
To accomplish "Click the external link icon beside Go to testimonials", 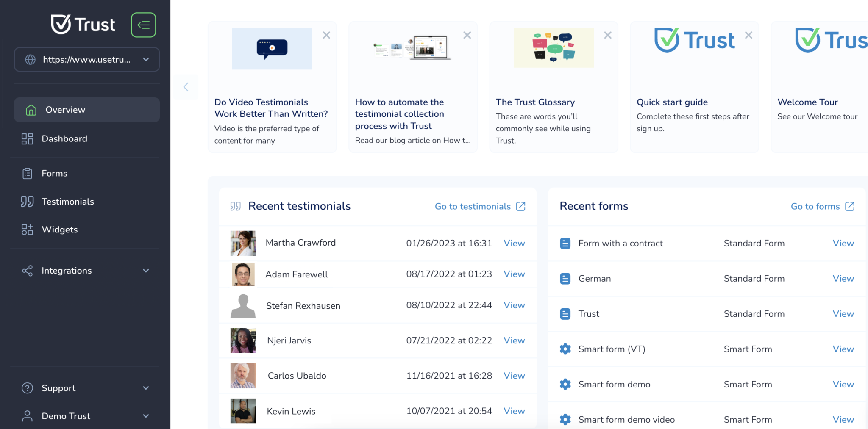I will tap(521, 206).
